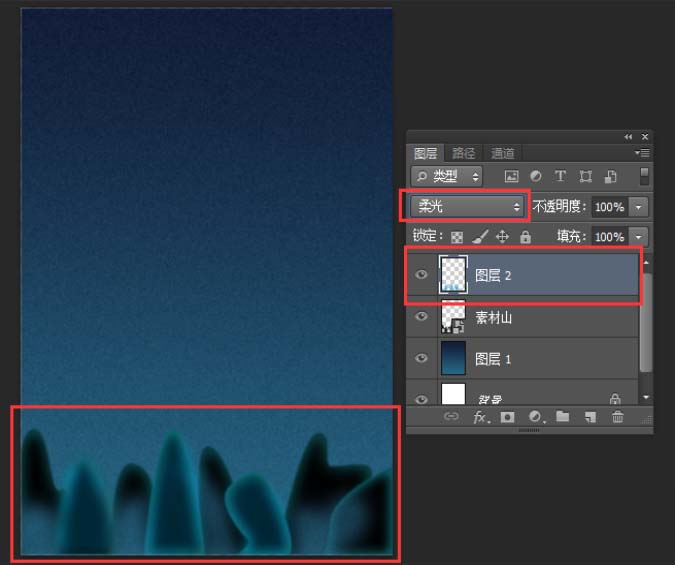
Task: Add a layer style with fx icon
Action: 481,417
